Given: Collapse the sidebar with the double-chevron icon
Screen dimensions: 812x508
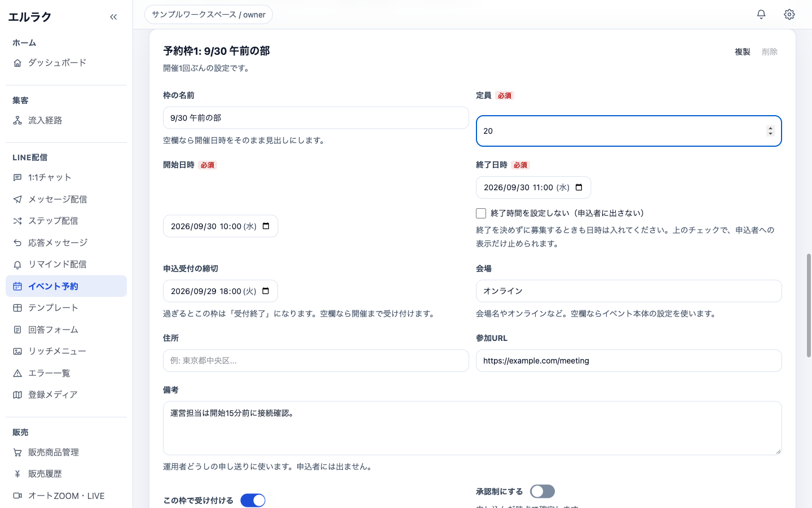Looking at the screenshot, I should pyautogui.click(x=113, y=17).
